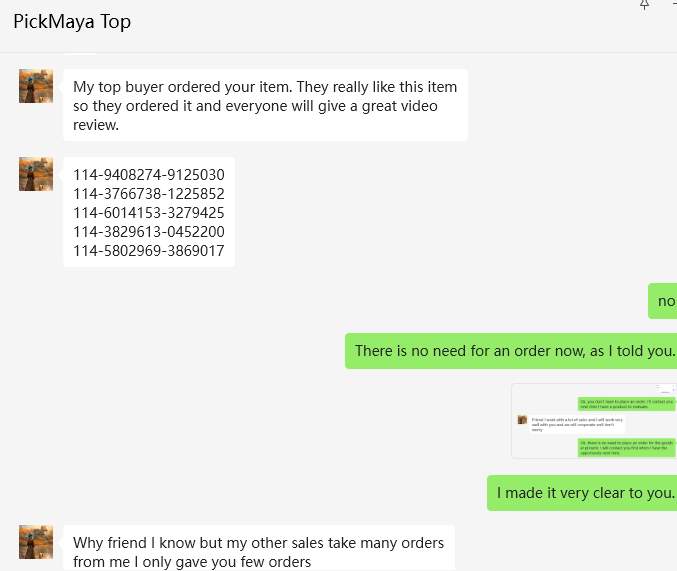Click order number 114-5802969-3869017

(x=149, y=251)
